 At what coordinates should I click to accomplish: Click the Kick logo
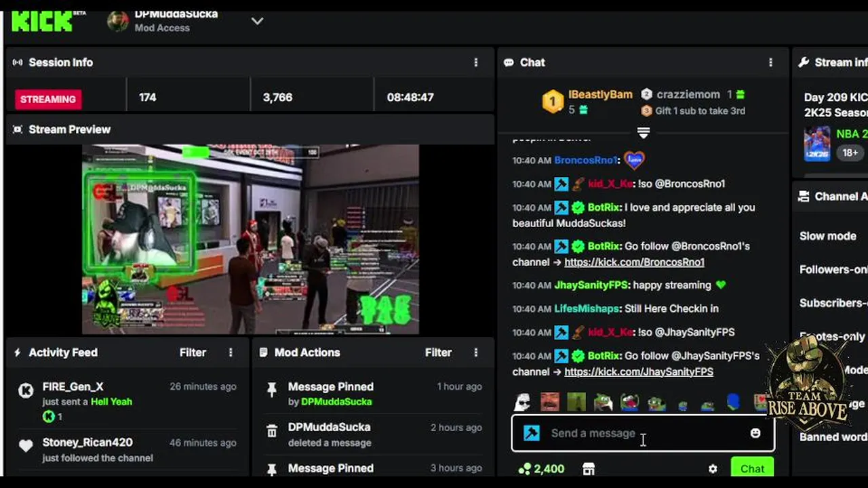click(42, 21)
